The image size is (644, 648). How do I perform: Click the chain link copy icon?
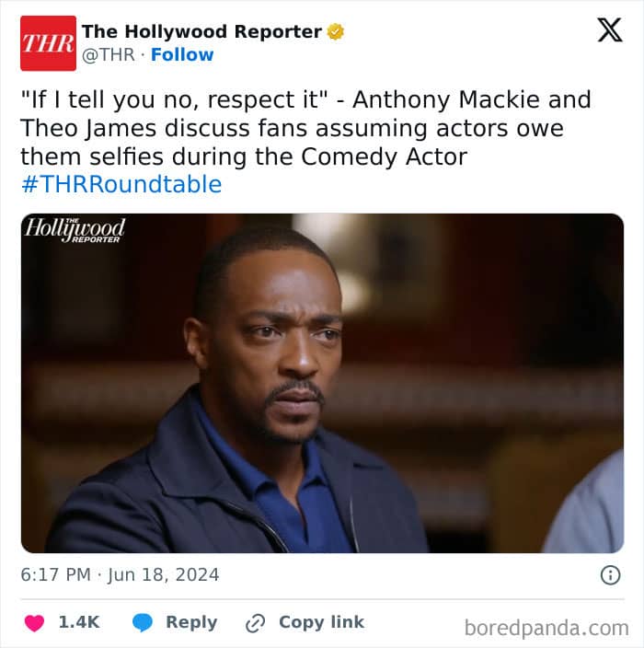pyautogui.click(x=255, y=623)
